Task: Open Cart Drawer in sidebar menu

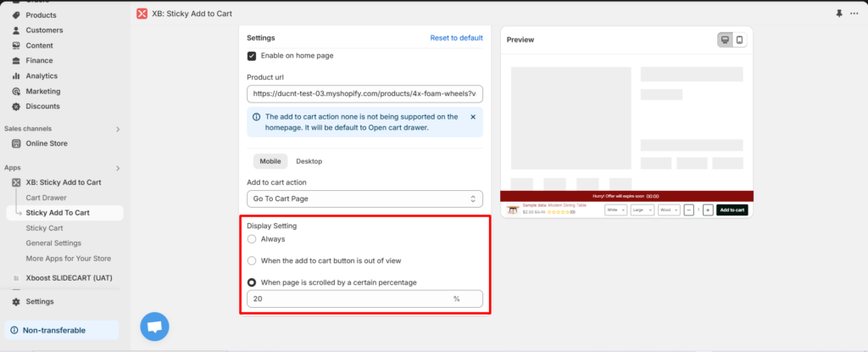Action: pyautogui.click(x=47, y=198)
